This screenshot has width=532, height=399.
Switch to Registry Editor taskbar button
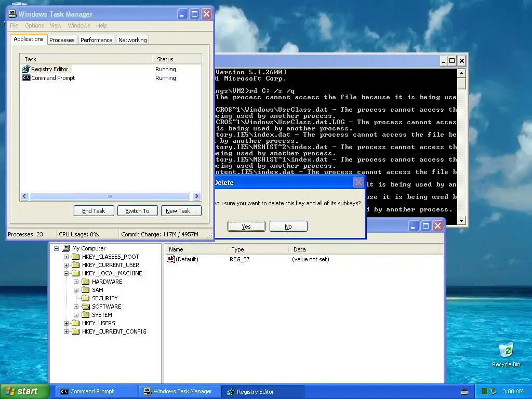coord(262,392)
